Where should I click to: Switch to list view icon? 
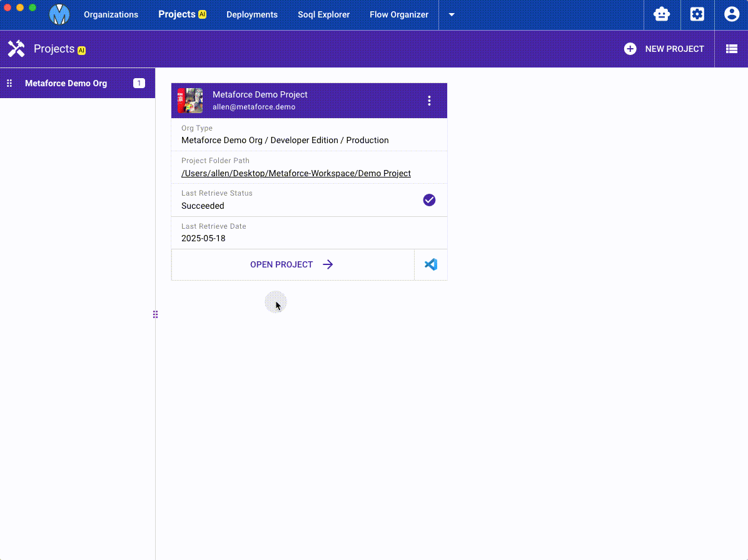[x=731, y=49]
